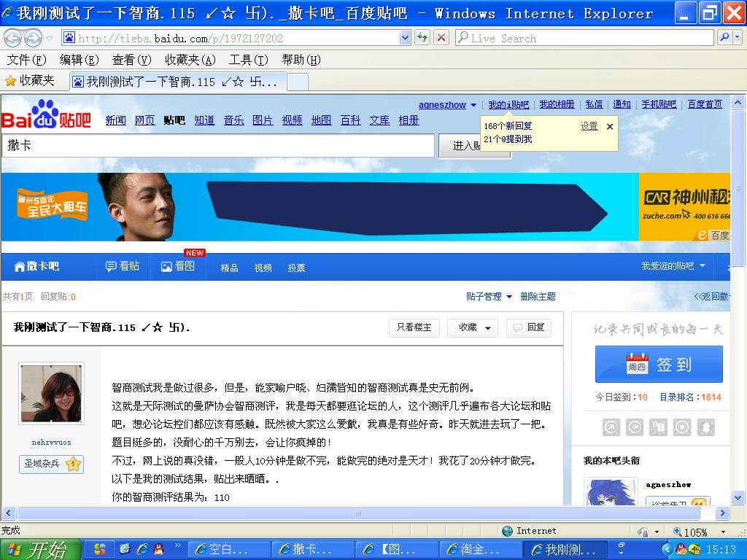Open the 私信 link
Image resolution: width=747 pixels, height=560 pixels.
[594, 104]
